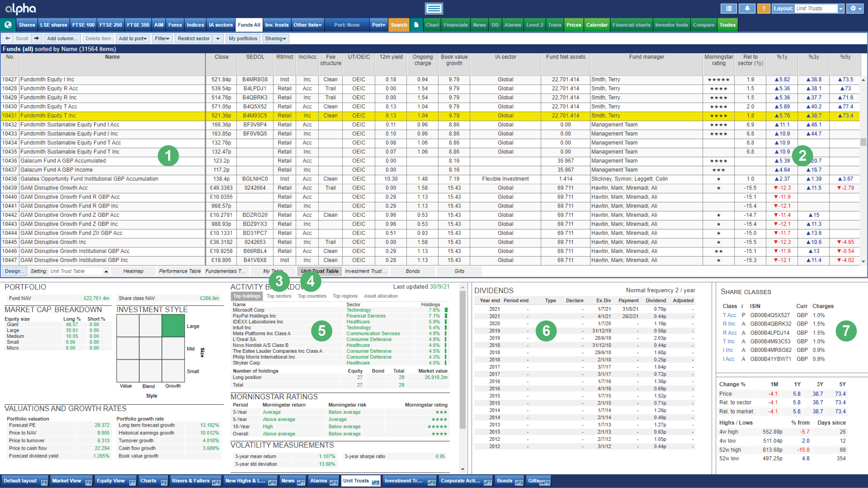Open the alerts bell icon

coord(747,8)
